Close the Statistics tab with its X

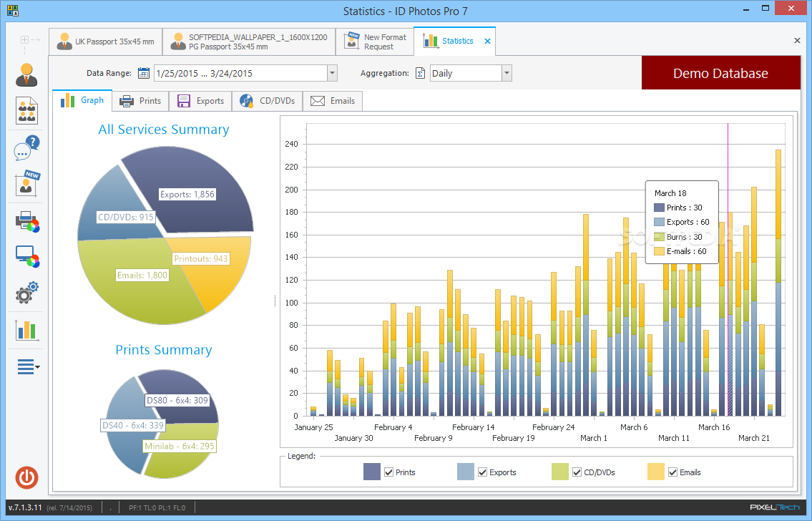(x=487, y=41)
